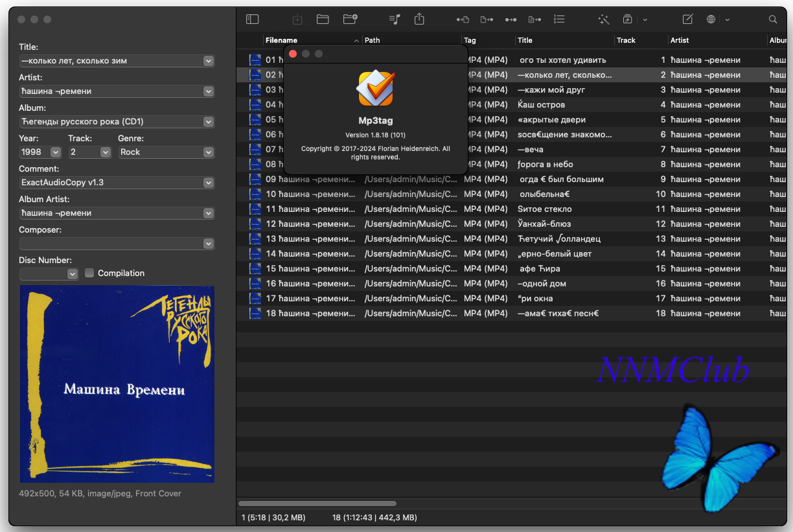Expand the Tag Sources chevron menu
The width and height of the screenshot is (793, 532).
coord(728,20)
